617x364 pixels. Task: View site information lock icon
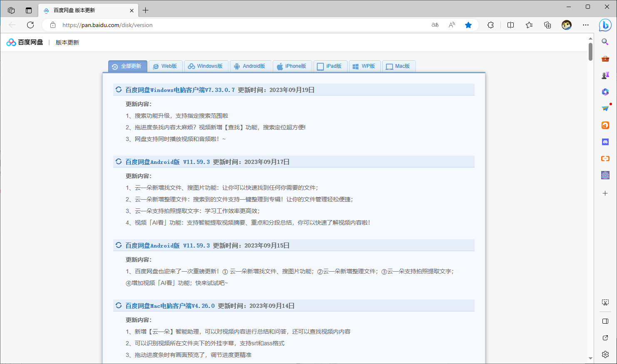click(x=53, y=25)
